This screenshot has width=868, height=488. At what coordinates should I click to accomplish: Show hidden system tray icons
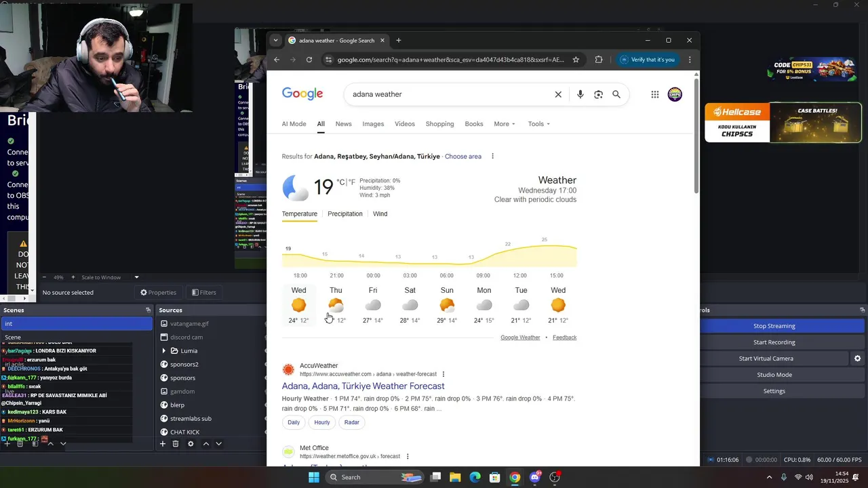[769, 477]
